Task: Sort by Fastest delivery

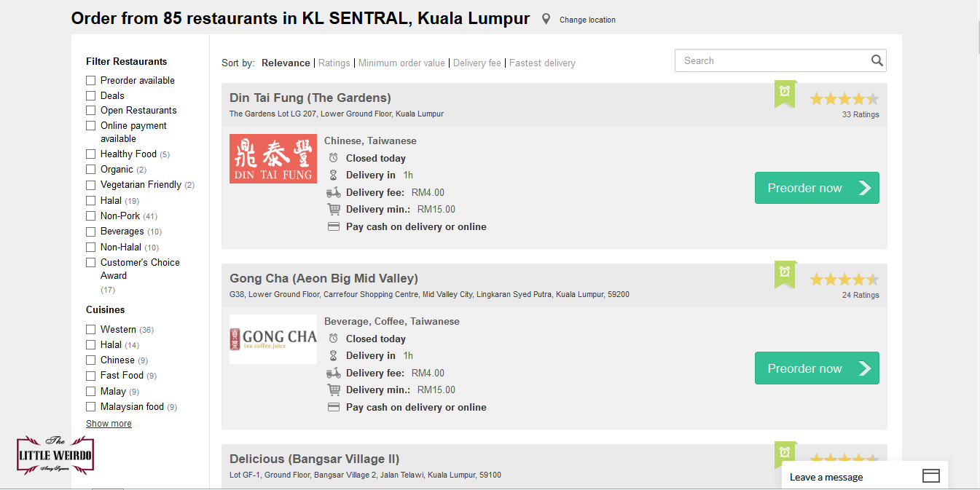Action: coord(542,63)
